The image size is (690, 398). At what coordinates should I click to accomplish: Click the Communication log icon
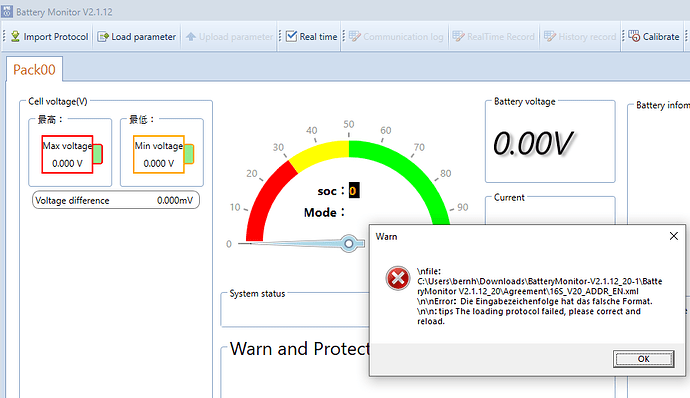pyautogui.click(x=355, y=36)
